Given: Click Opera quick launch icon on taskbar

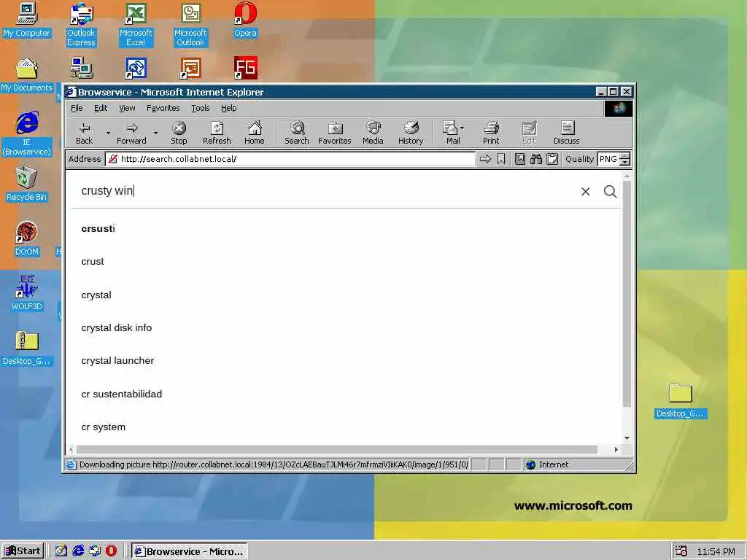Looking at the screenshot, I should coord(112,551).
